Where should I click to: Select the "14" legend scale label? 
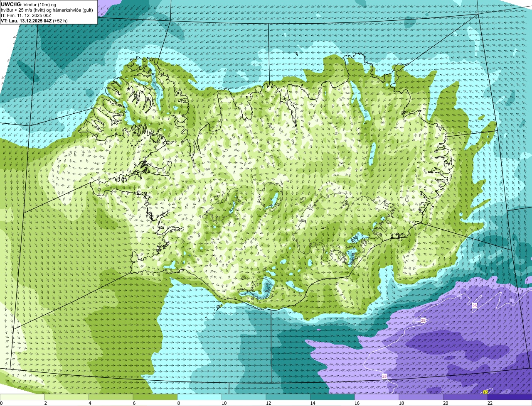[313, 403]
